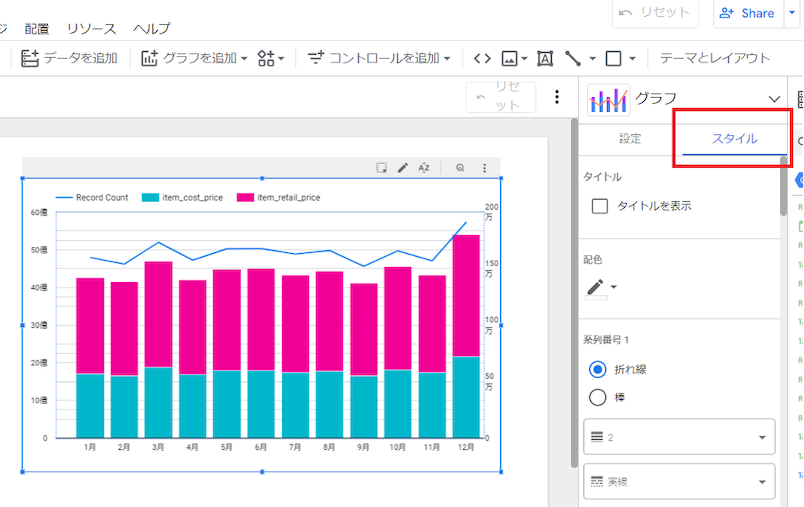Open the 配置 menu
Screen dimensions: 804x507
click(x=37, y=29)
